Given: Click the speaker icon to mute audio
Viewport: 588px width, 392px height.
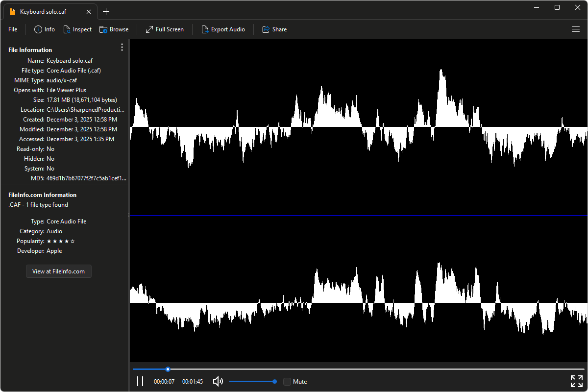Looking at the screenshot, I should tap(218, 381).
